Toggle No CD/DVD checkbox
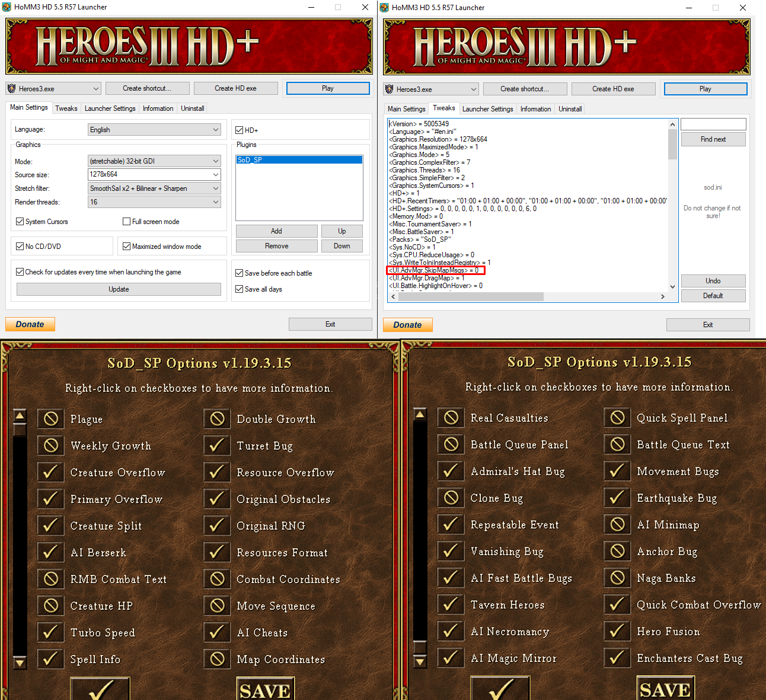766x700 pixels. (20, 247)
